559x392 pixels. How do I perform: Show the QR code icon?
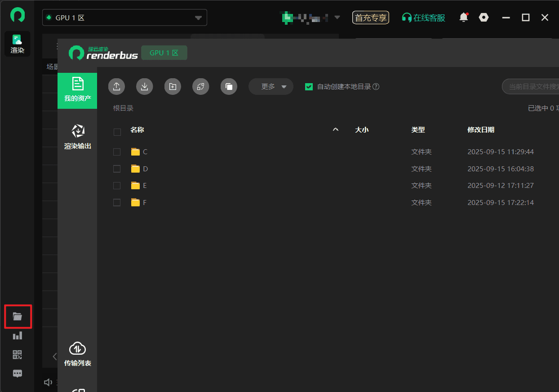coord(18,355)
